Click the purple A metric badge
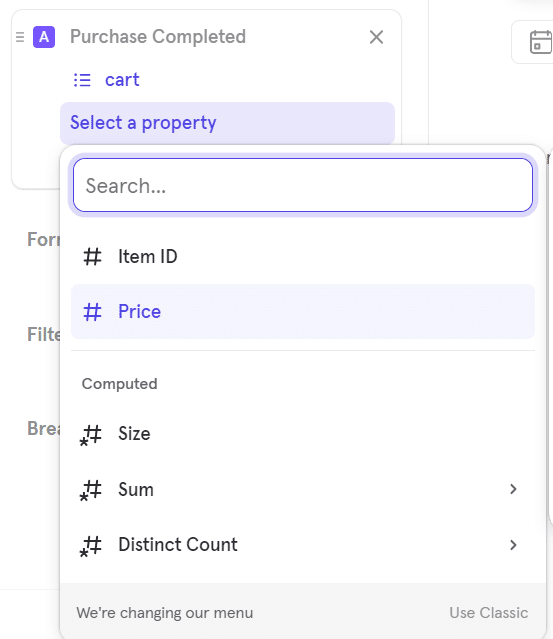553x639 pixels. pos(44,37)
